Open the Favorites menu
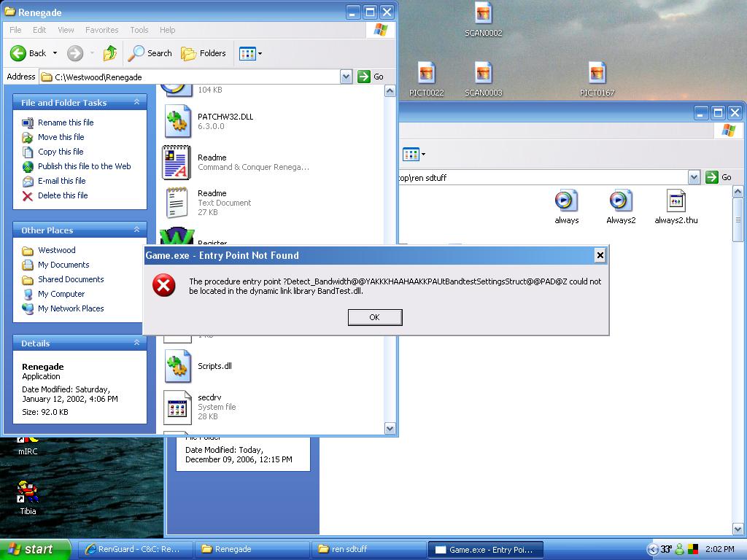 point(101,30)
